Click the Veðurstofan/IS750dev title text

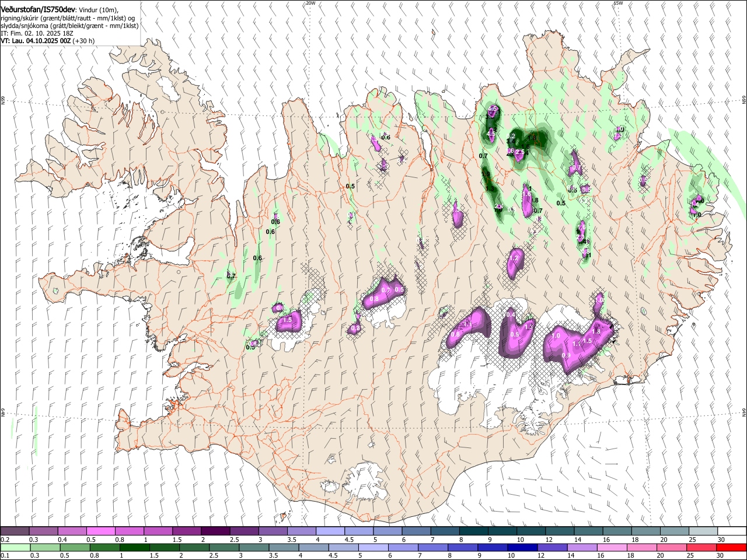coord(38,9)
